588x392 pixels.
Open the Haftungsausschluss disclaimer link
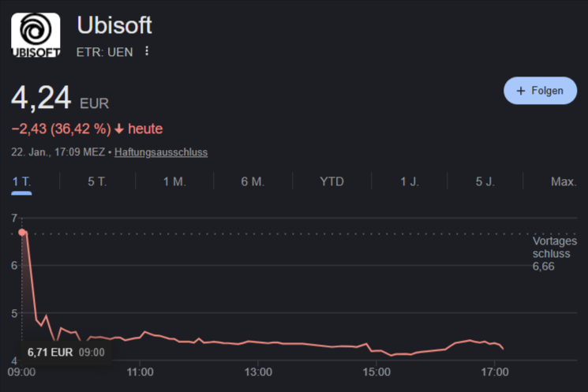pyautogui.click(x=161, y=152)
